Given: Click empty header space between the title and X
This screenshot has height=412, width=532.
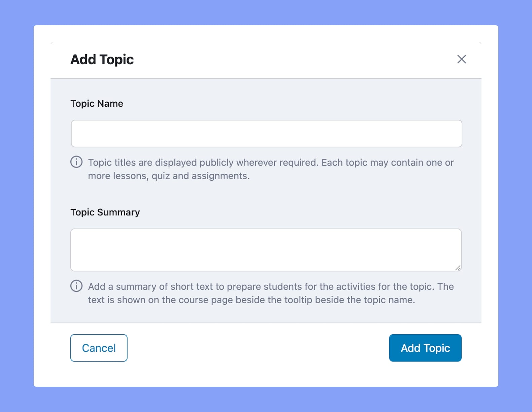Looking at the screenshot, I should (x=295, y=60).
